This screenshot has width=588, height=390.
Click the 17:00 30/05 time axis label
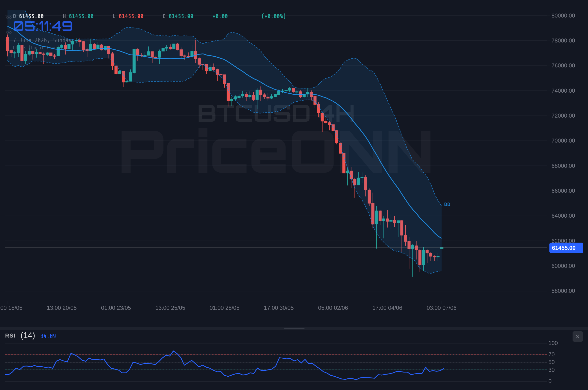pyautogui.click(x=279, y=308)
